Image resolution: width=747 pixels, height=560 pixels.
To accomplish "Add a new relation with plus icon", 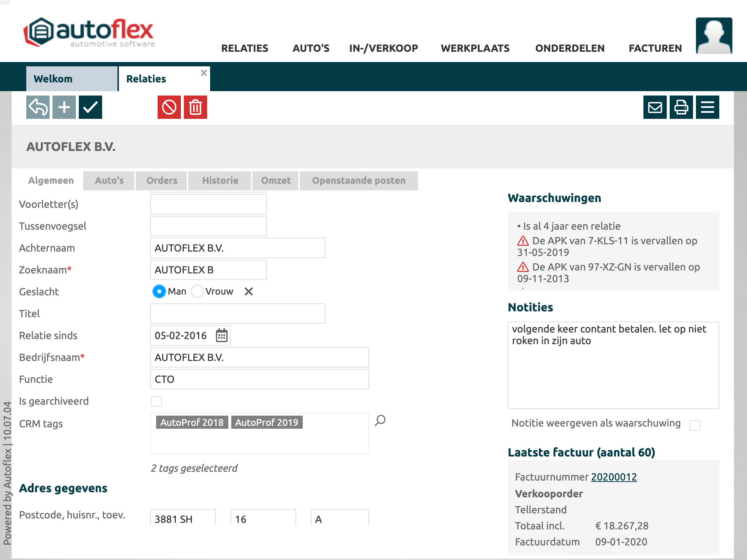I will pyautogui.click(x=64, y=107).
